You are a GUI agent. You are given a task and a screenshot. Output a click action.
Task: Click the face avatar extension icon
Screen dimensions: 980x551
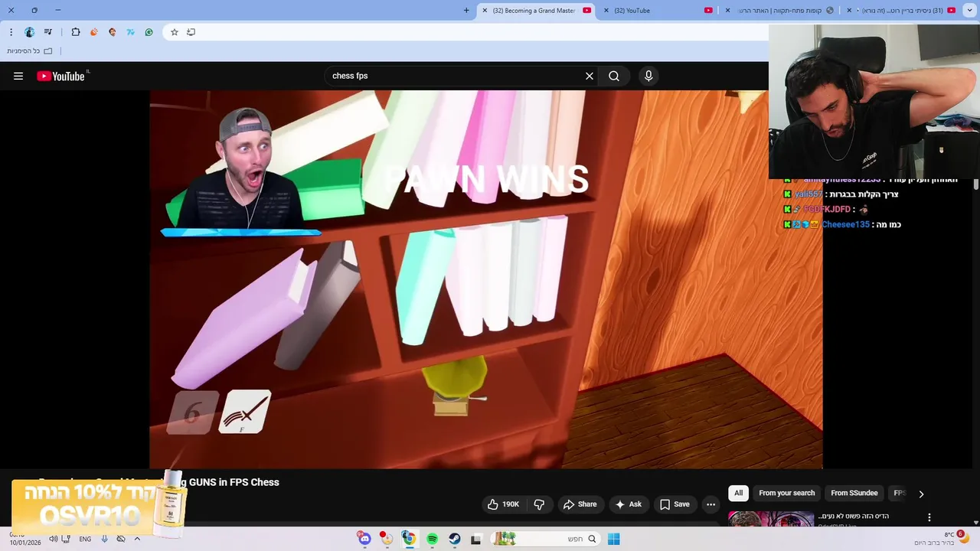click(x=113, y=32)
